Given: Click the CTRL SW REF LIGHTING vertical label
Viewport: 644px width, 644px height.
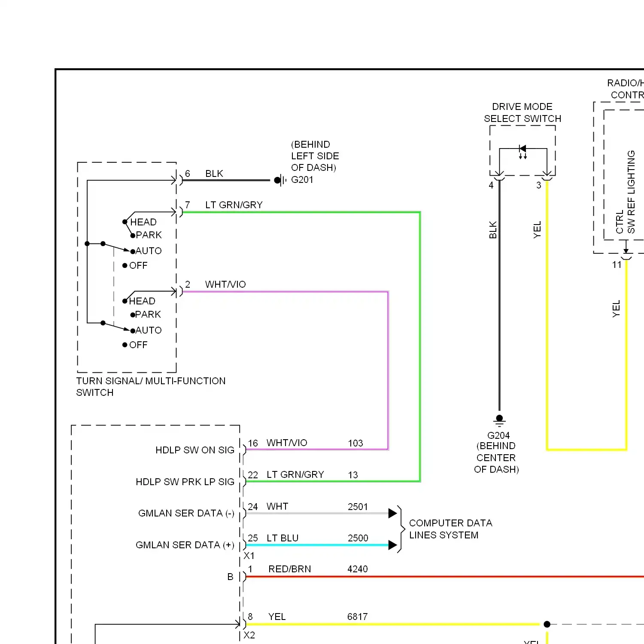Looking at the screenshot, I should pos(625,192).
